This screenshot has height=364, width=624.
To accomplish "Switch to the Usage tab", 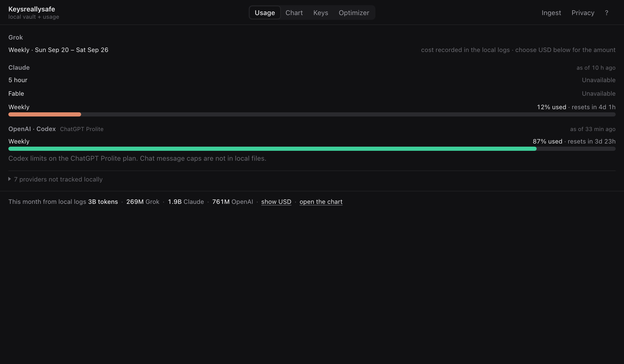I will click(x=265, y=12).
